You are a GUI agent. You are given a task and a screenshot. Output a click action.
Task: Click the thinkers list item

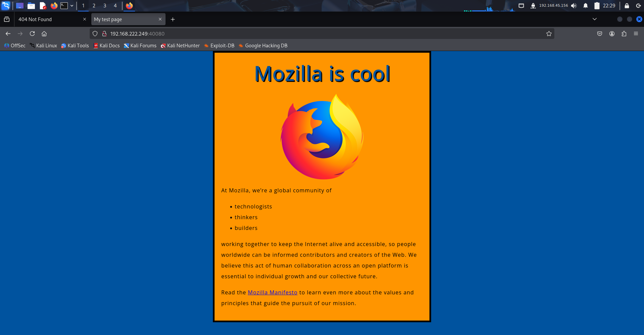point(246,217)
